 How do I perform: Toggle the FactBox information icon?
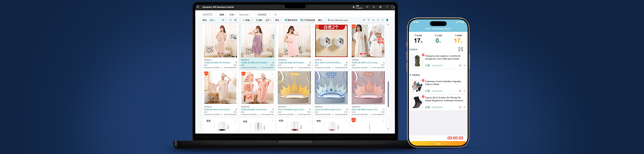(378, 20)
